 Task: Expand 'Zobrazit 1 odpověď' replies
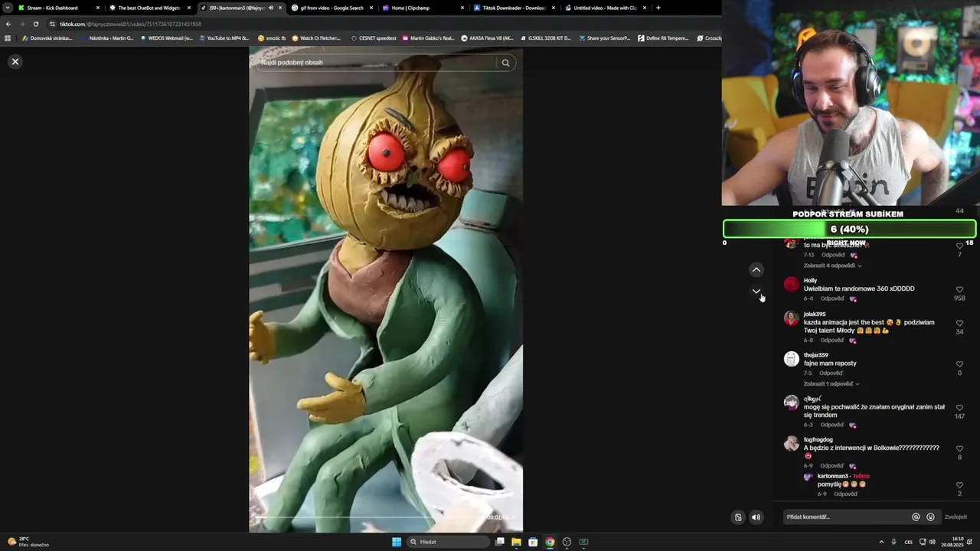click(x=831, y=383)
